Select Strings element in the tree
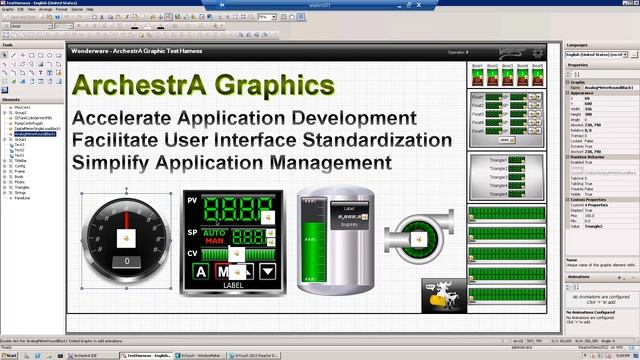This screenshot has width=640, height=360. pos(20,193)
